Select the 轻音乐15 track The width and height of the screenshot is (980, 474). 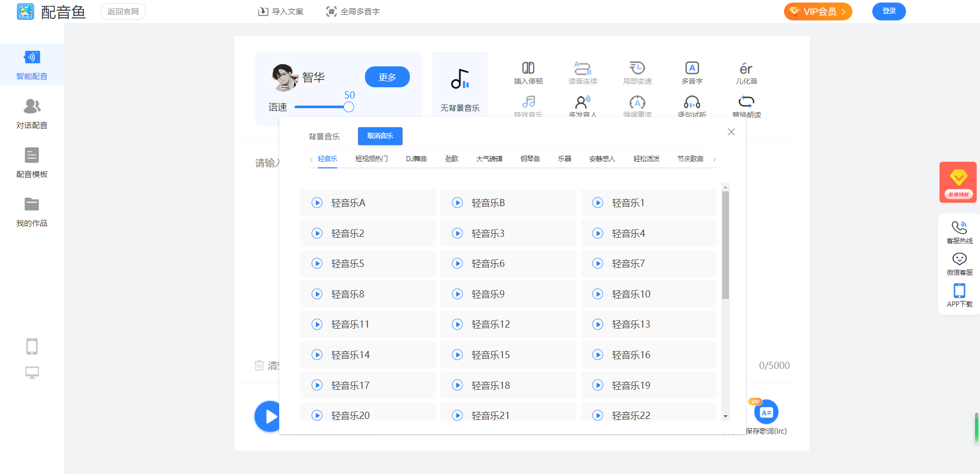click(508, 355)
